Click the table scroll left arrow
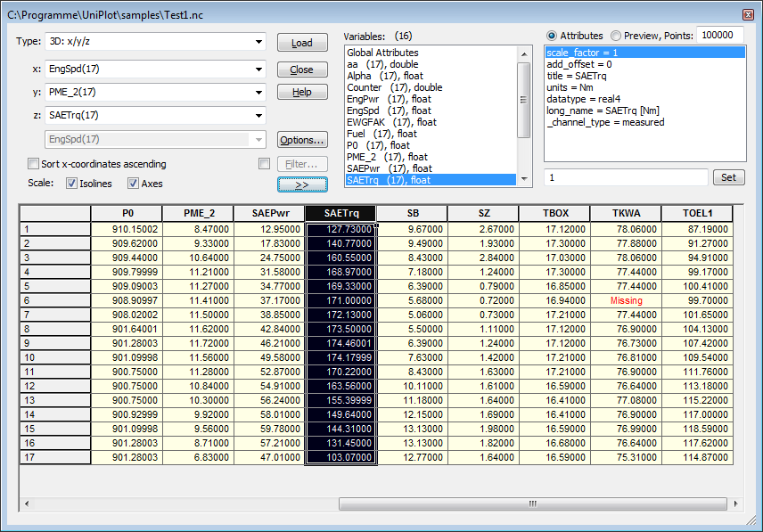This screenshot has height=532, width=763. click(x=27, y=503)
